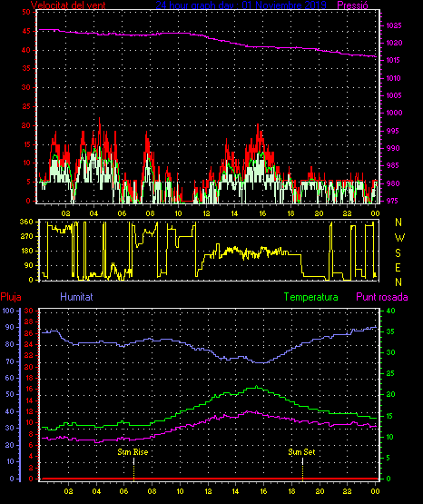Click 26 on the red rain axis

[29, 333]
